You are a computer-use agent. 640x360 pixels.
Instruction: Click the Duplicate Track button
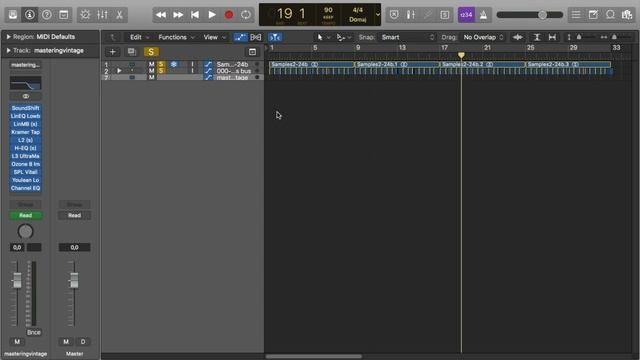(131, 52)
